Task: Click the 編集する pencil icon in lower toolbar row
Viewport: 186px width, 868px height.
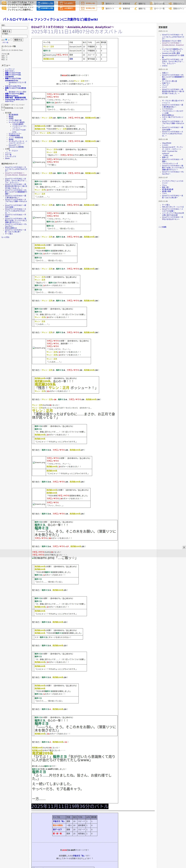Action: [136, 8]
